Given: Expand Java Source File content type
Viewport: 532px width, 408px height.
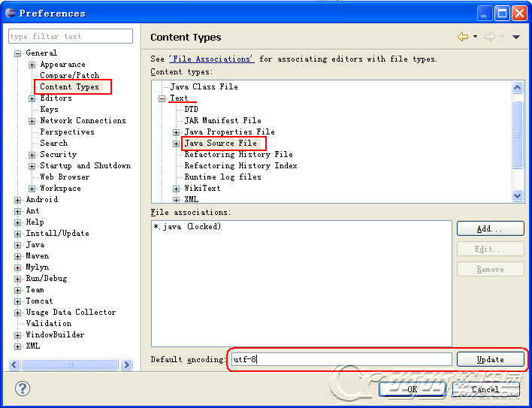Looking at the screenshot, I should (177, 144).
